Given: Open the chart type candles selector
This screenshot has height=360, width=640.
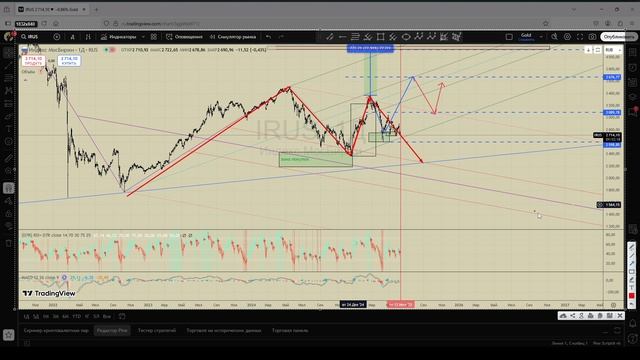Looking at the screenshot, I should point(88,37).
